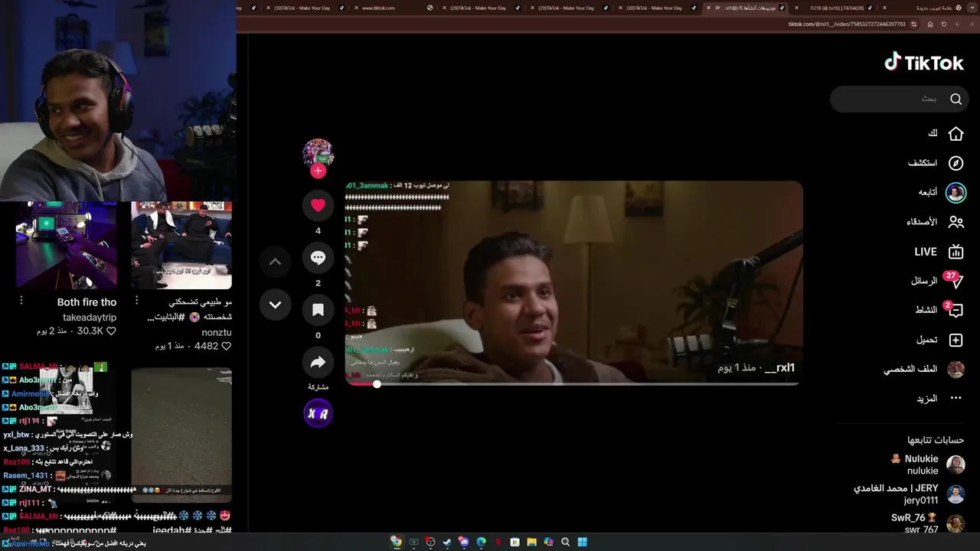980x551 pixels.
Task: Go to next video with down chevron
Action: click(x=275, y=305)
